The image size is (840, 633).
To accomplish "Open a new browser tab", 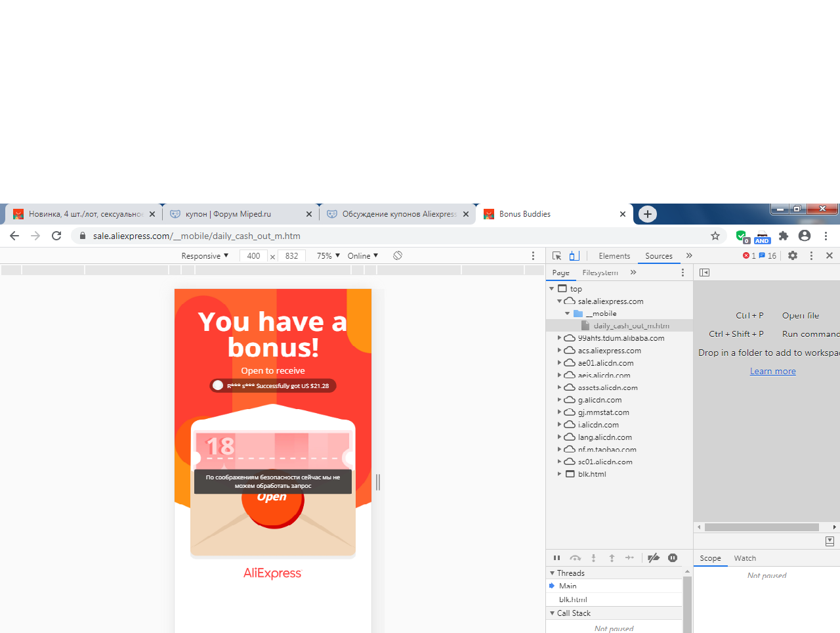I will coord(648,214).
